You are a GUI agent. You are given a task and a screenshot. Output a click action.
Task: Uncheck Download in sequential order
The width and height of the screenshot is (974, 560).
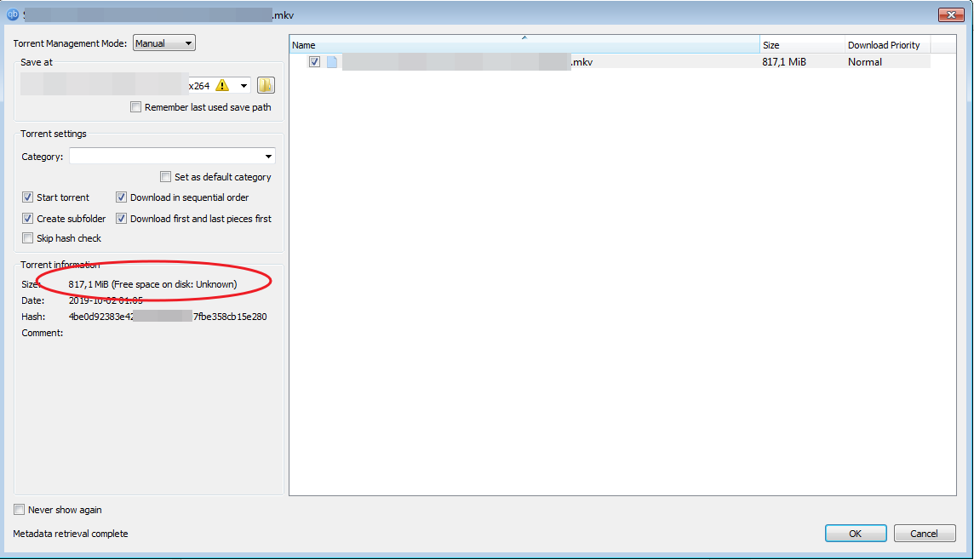pos(122,197)
